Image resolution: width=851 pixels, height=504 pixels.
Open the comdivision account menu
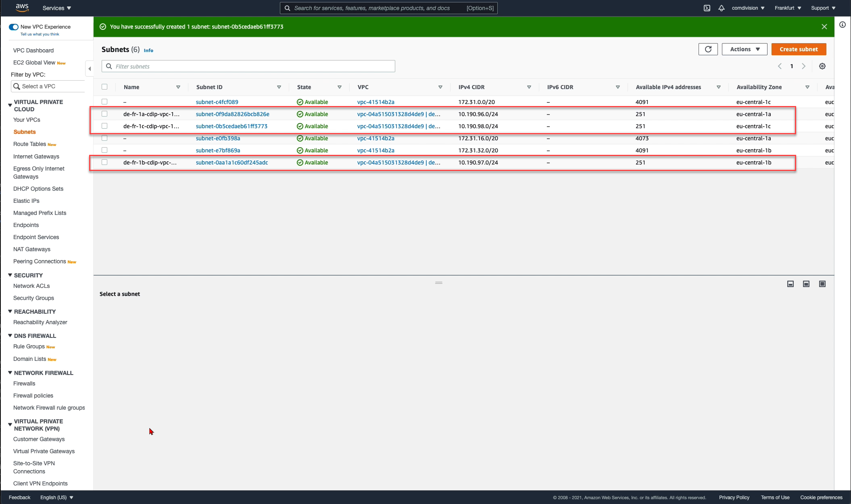(x=748, y=8)
